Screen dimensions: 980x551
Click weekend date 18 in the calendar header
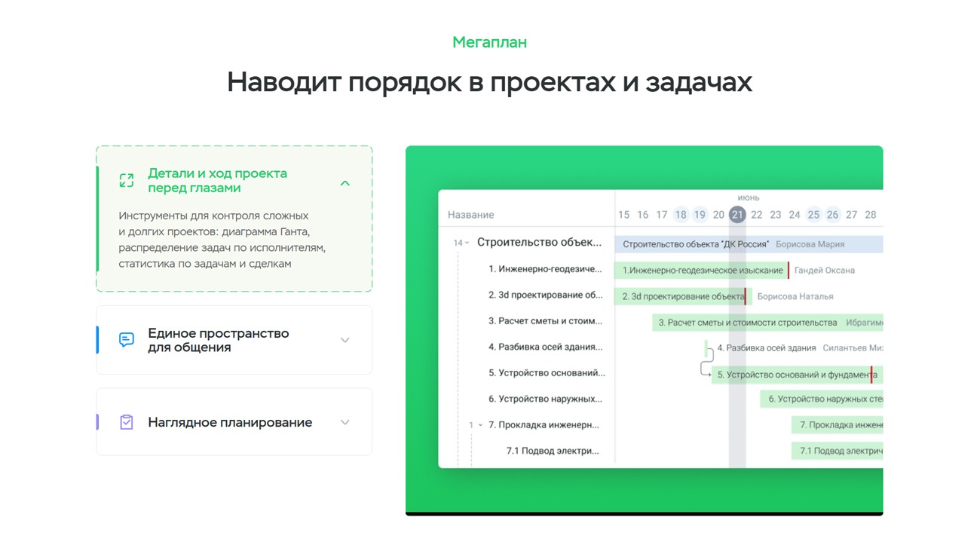click(x=681, y=215)
